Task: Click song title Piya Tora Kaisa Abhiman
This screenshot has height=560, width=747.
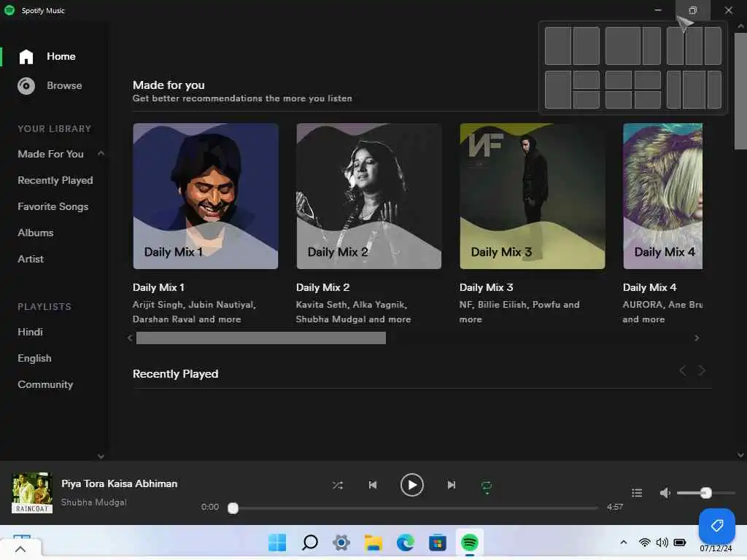Action: pos(119,484)
